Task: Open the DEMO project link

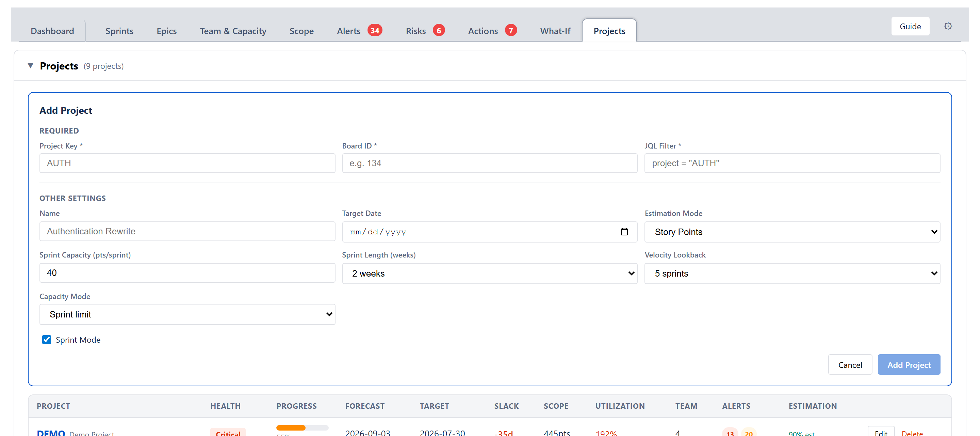Action: (x=51, y=432)
